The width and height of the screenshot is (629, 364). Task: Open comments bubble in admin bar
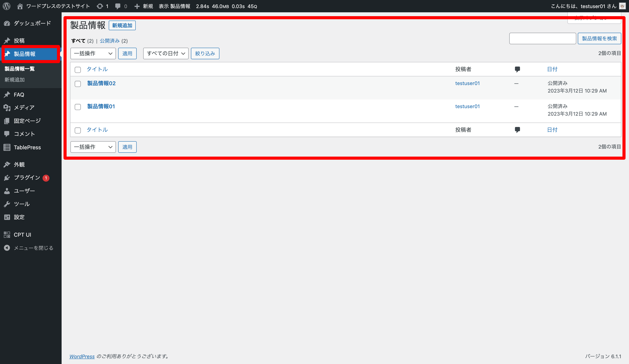pos(118,6)
